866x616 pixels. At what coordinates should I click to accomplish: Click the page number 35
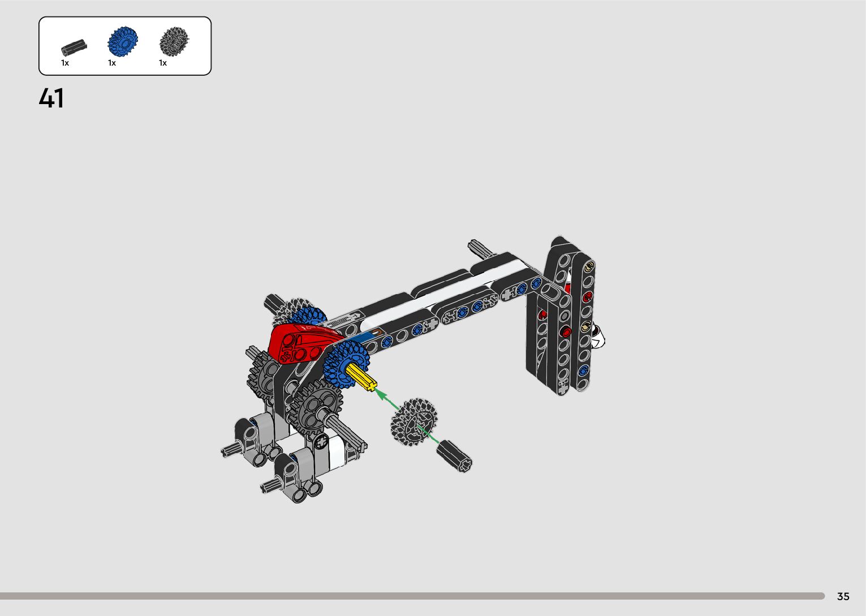843,596
